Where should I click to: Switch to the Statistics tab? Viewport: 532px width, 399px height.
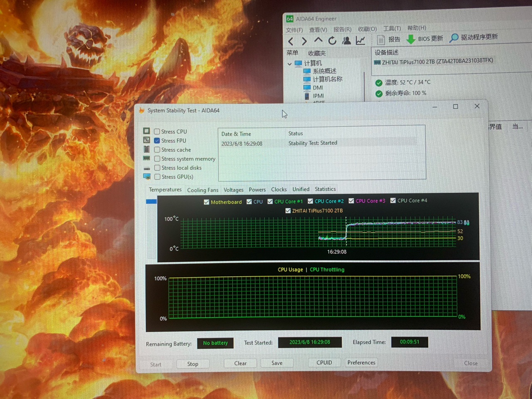(x=325, y=189)
